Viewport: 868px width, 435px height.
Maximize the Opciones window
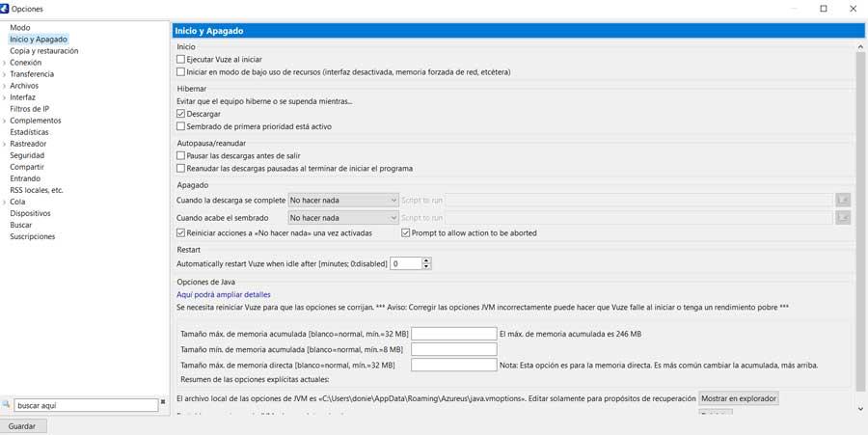click(x=824, y=9)
